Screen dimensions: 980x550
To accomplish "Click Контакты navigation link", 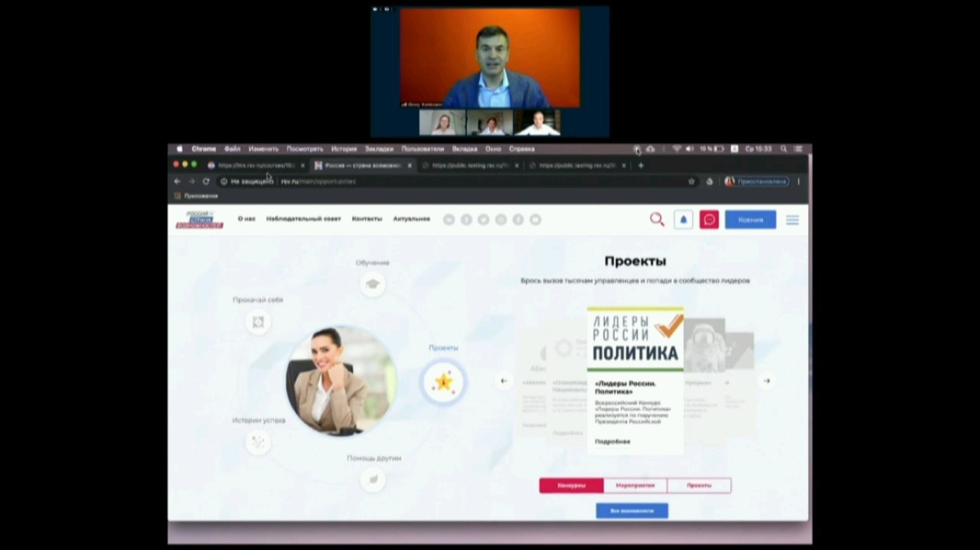I will [x=367, y=219].
